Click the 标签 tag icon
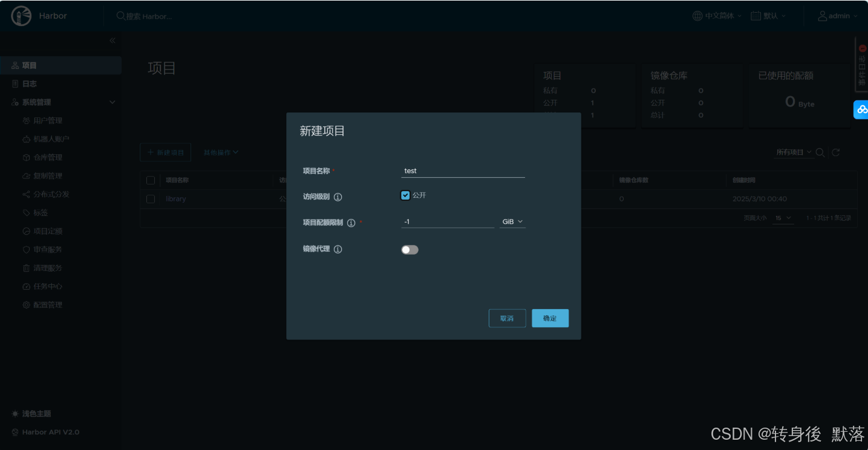Screen dimensions: 868x450 tap(26, 213)
